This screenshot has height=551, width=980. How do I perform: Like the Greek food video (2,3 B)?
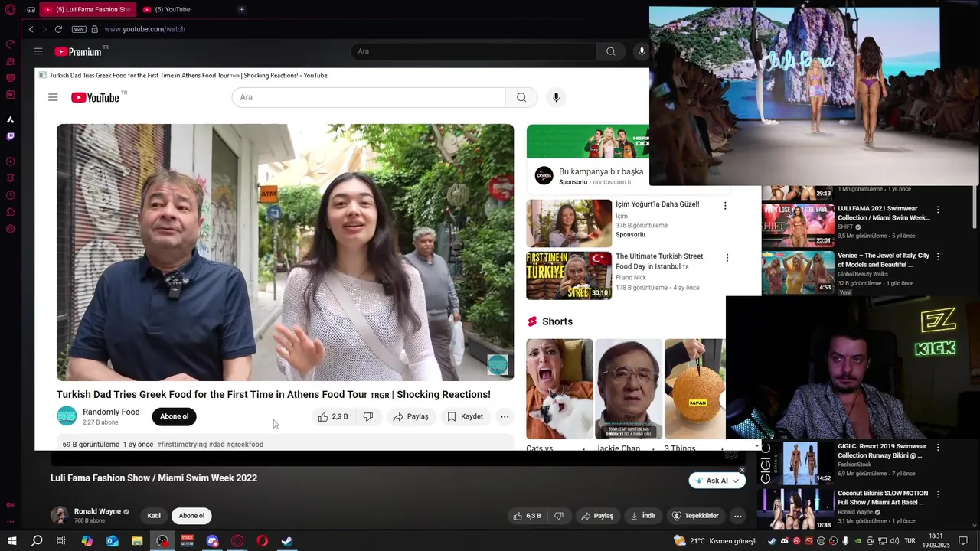[x=333, y=416]
